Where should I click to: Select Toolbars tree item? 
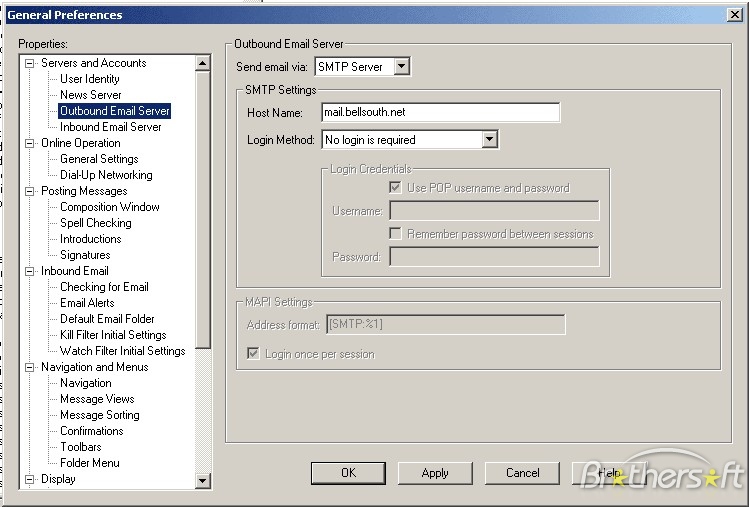pyautogui.click(x=81, y=447)
